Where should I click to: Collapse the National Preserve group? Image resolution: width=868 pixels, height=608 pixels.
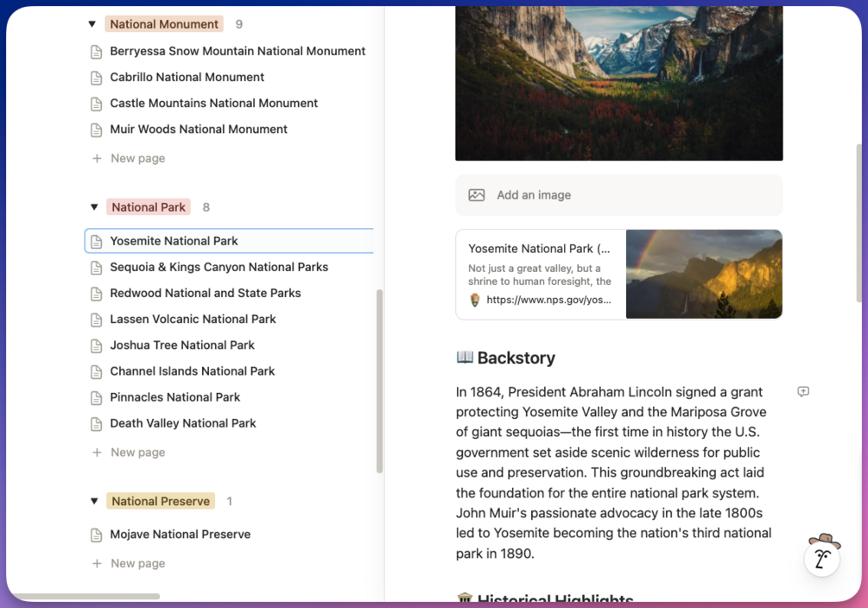[94, 501]
